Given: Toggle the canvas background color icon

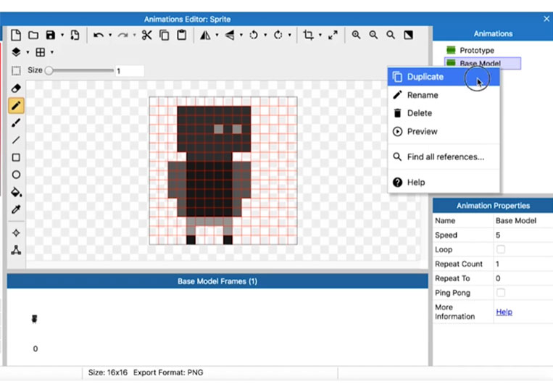Looking at the screenshot, I should [408, 35].
